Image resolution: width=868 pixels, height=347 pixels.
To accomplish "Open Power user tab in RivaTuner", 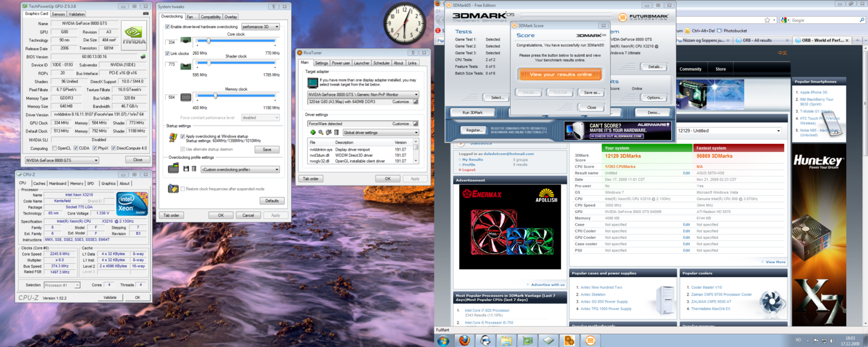I will [341, 63].
